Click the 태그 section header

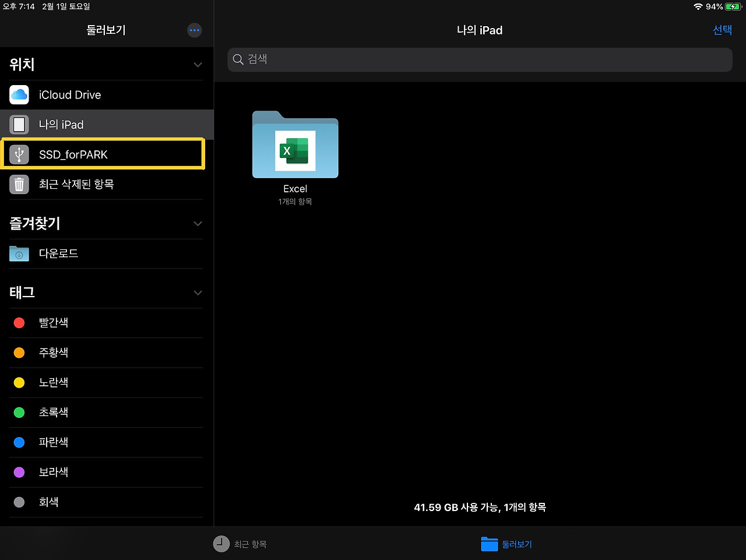tap(22, 293)
